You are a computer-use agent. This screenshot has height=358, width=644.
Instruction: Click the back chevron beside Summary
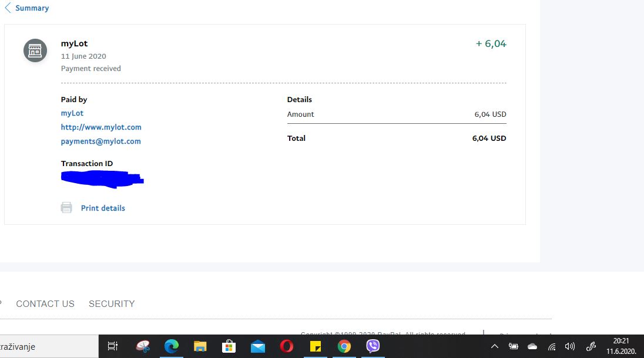[8, 8]
